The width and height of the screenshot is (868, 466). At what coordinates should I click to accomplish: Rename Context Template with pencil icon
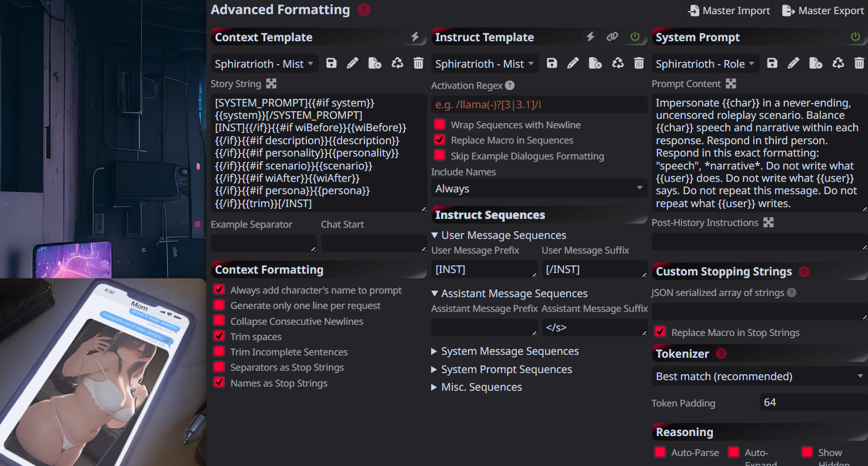353,63
